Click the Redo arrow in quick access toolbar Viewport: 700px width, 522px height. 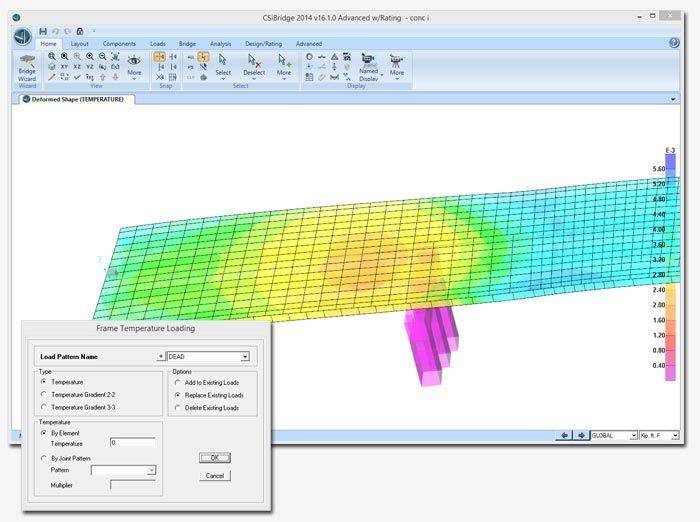(x=67, y=31)
